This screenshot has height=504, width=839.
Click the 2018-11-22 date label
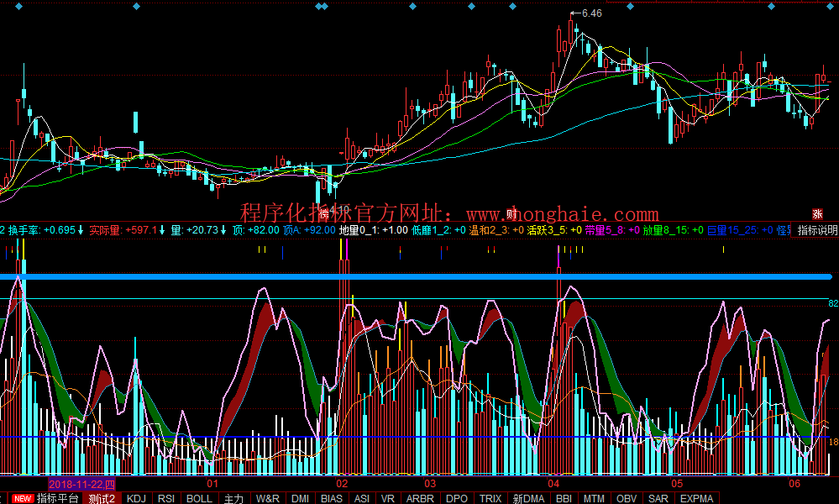81,485
